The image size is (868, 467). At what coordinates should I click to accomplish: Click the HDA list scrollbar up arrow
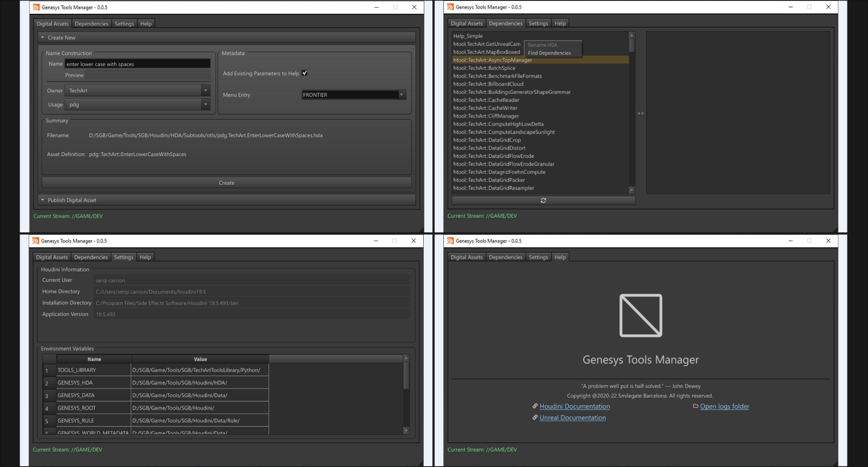coord(631,35)
